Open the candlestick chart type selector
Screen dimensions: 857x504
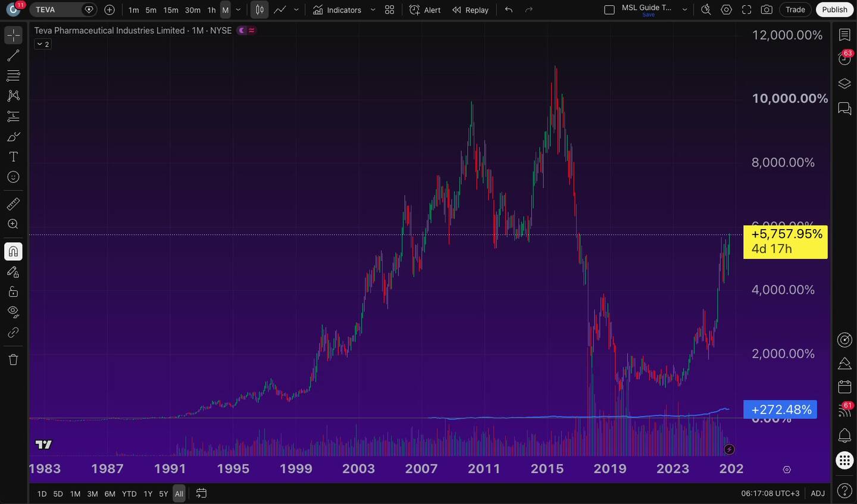pos(259,10)
